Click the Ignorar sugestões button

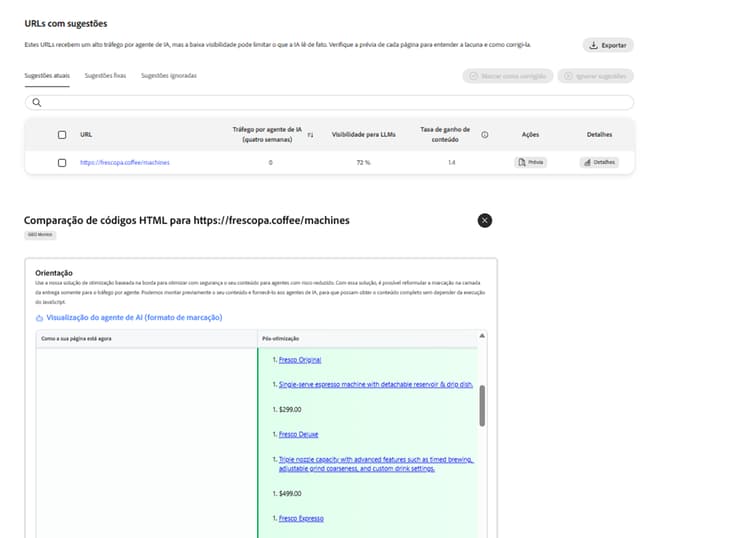596,76
